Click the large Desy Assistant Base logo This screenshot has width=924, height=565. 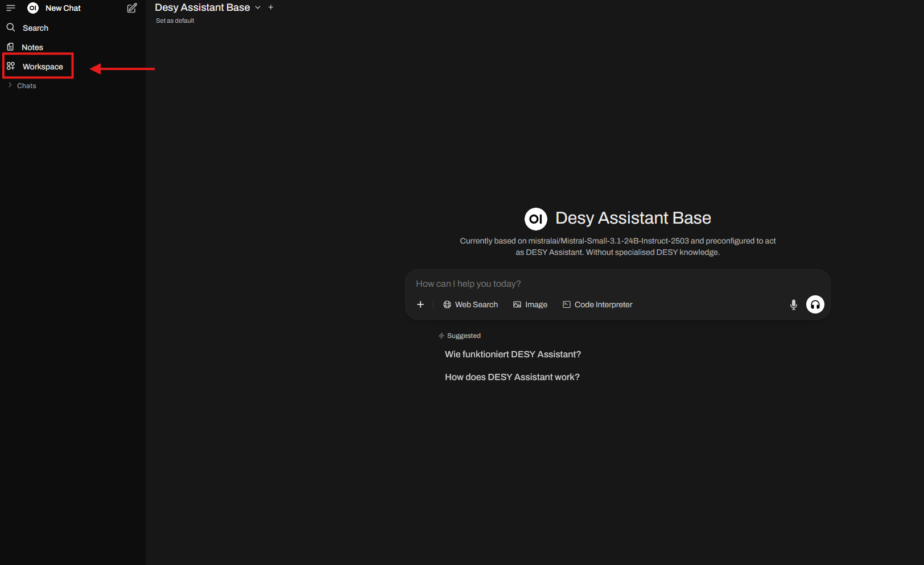pos(536,218)
